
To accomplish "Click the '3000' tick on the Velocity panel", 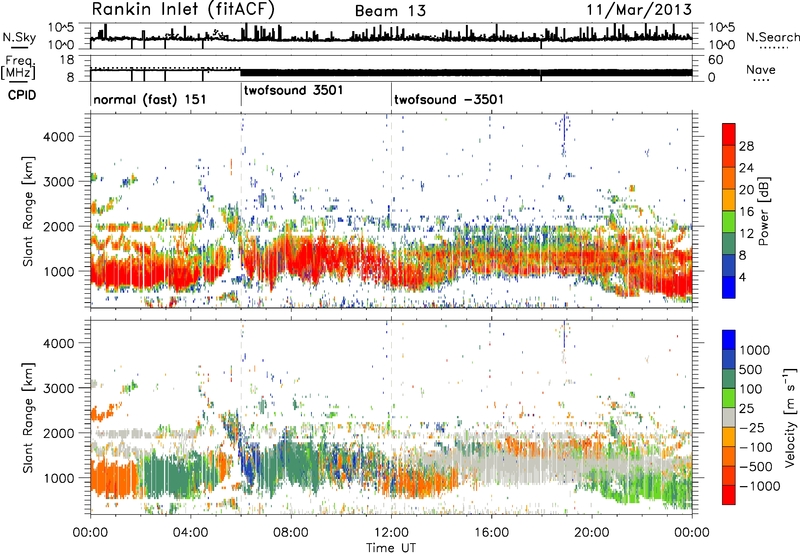I will (x=59, y=388).
